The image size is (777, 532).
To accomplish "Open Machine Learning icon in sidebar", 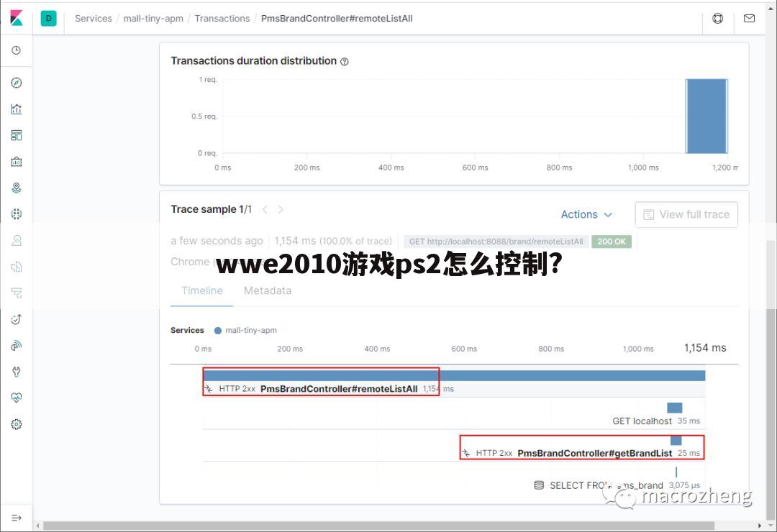I will point(17,214).
